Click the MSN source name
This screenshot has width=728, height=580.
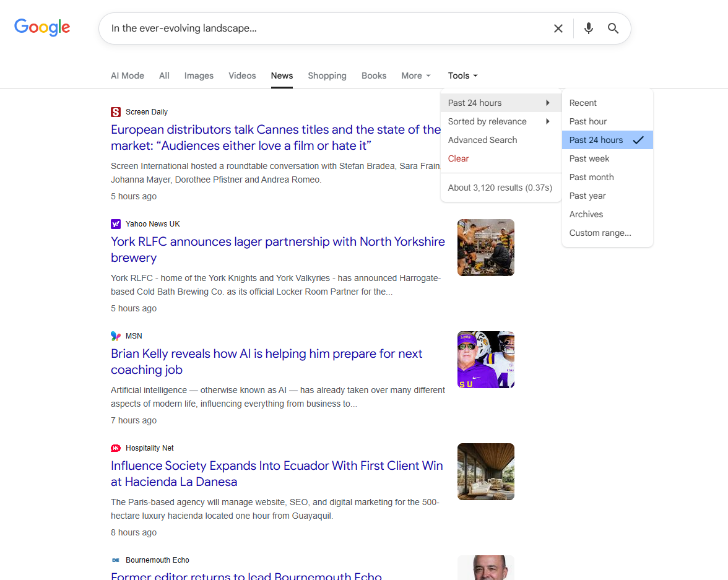click(134, 335)
